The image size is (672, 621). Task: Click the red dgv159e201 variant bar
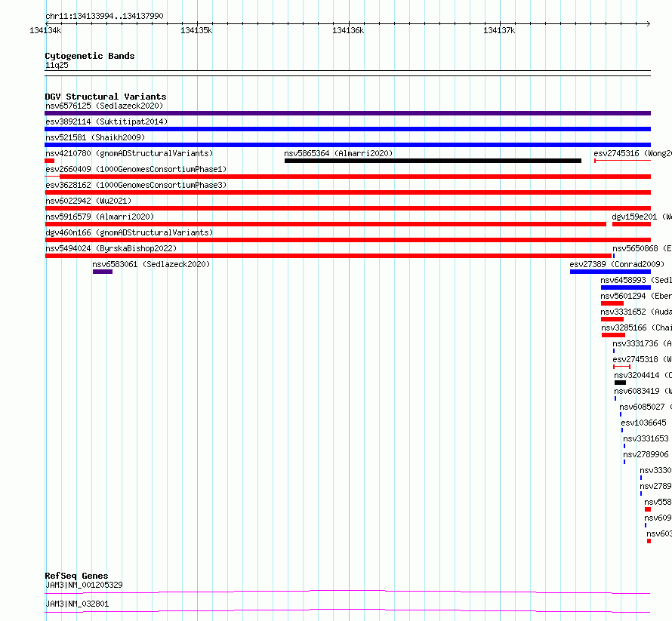(x=632, y=224)
